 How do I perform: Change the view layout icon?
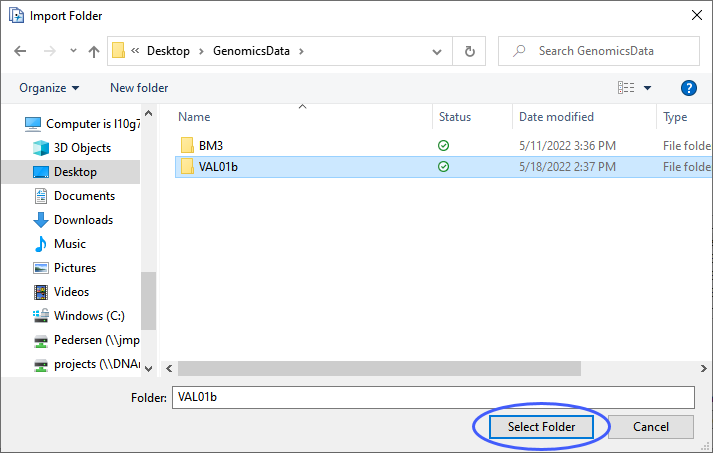coord(626,87)
